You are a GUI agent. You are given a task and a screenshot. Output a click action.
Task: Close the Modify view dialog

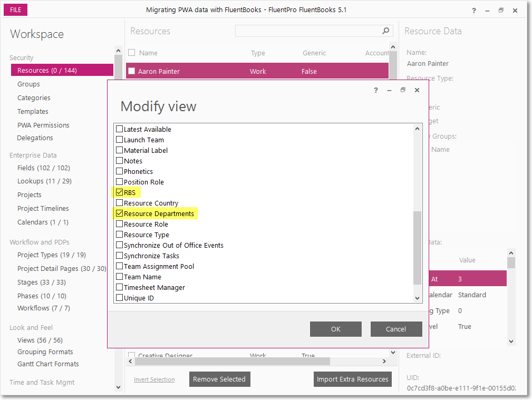coord(417,90)
